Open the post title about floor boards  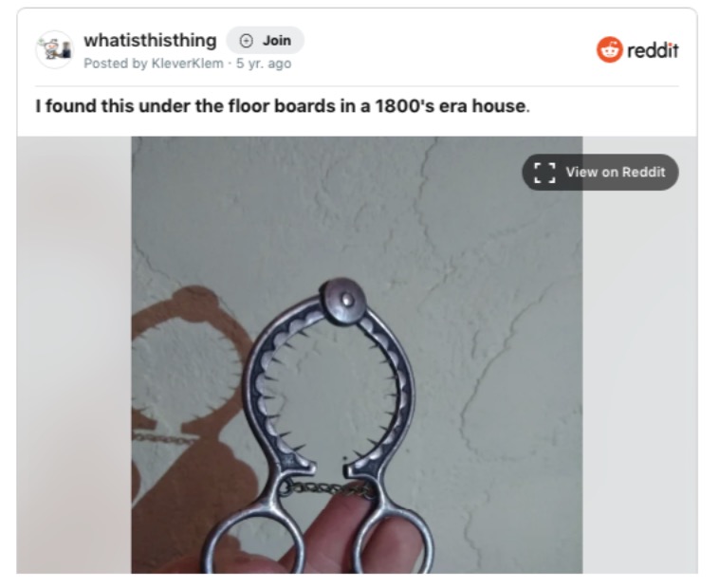click(x=283, y=106)
